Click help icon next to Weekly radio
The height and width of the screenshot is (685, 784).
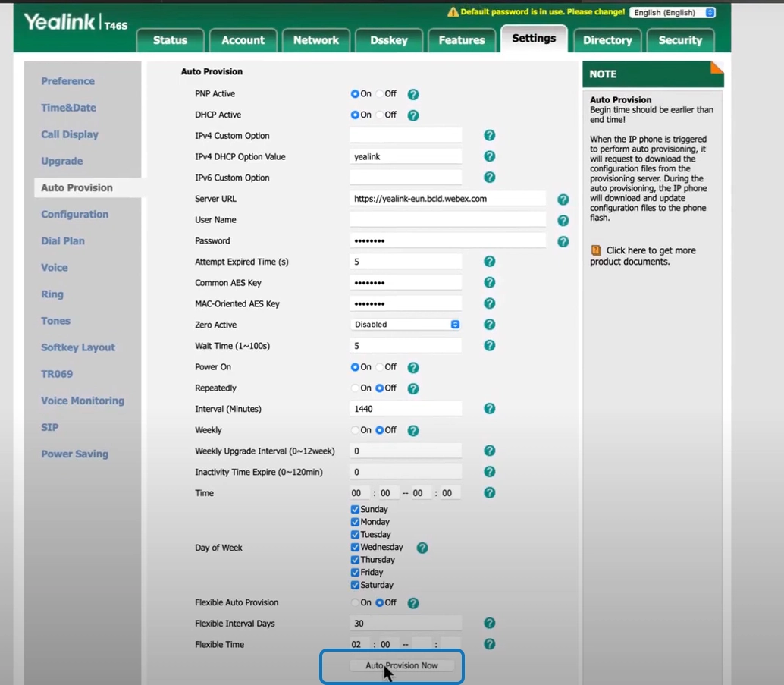(x=413, y=431)
